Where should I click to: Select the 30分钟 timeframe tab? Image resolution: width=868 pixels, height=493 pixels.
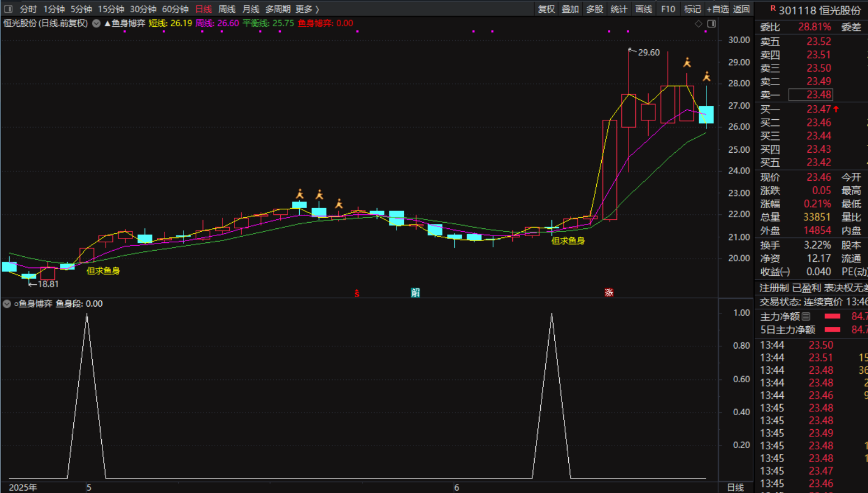143,9
